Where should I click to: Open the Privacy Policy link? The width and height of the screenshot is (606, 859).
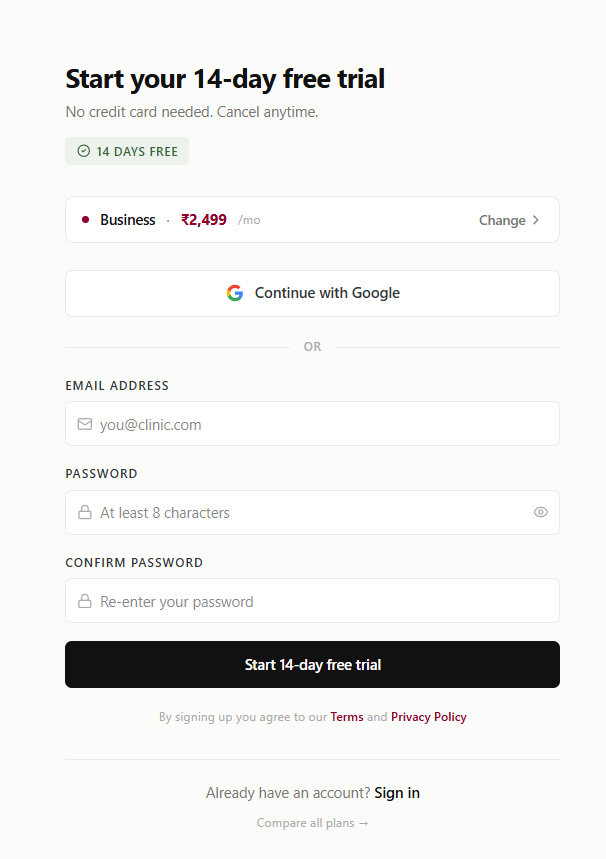click(428, 717)
